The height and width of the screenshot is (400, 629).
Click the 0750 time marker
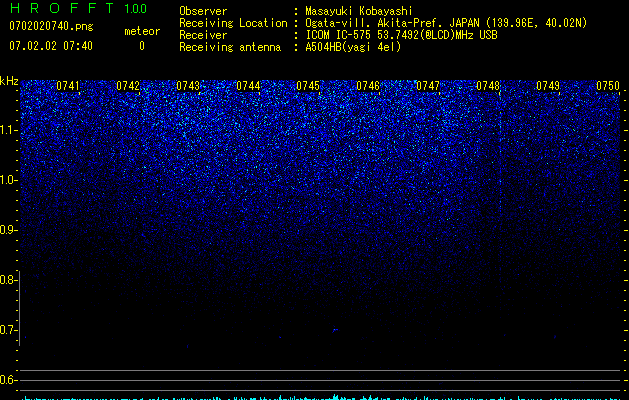click(x=608, y=86)
